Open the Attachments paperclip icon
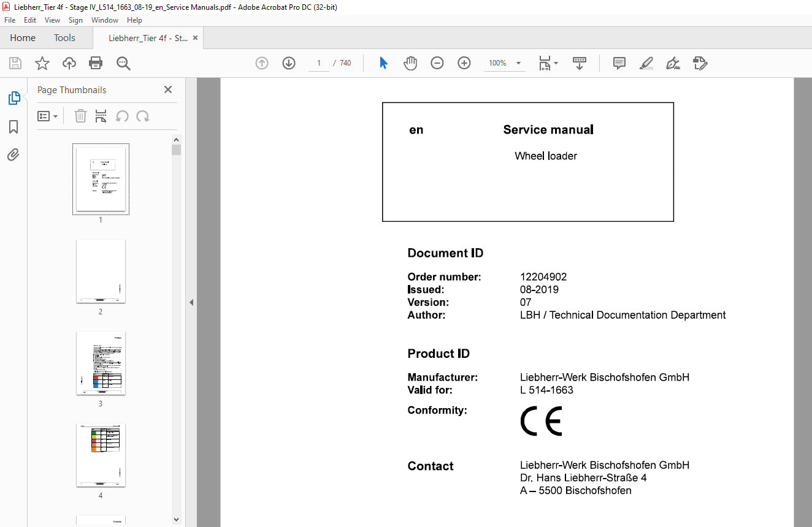Viewport: 812px width, 527px height. (x=13, y=154)
